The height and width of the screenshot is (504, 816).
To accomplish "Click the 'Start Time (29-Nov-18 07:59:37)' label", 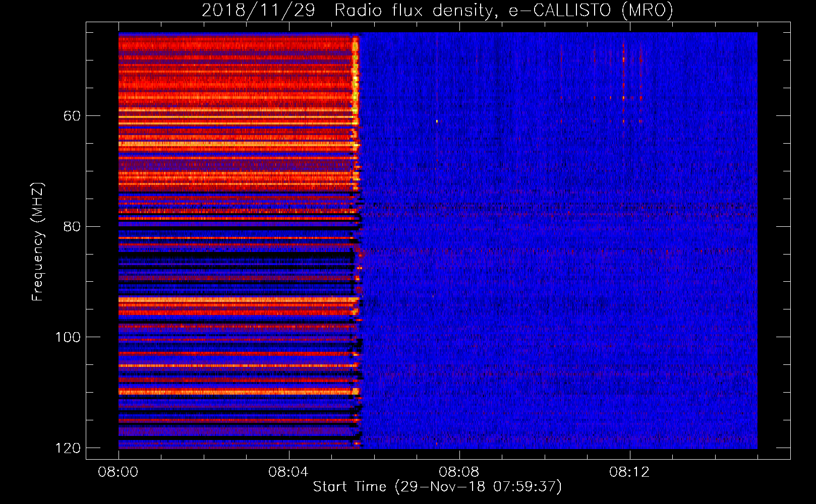I will (437, 487).
